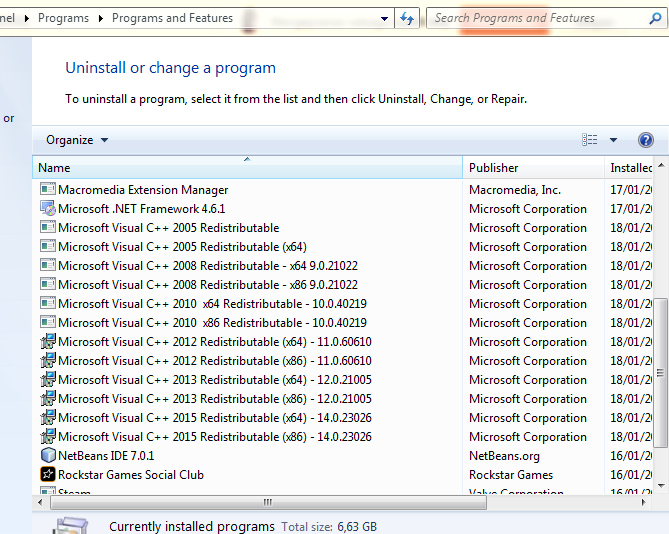The height and width of the screenshot is (534, 669).
Task: Open the address bar history dropdown
Action: [384, 19]
